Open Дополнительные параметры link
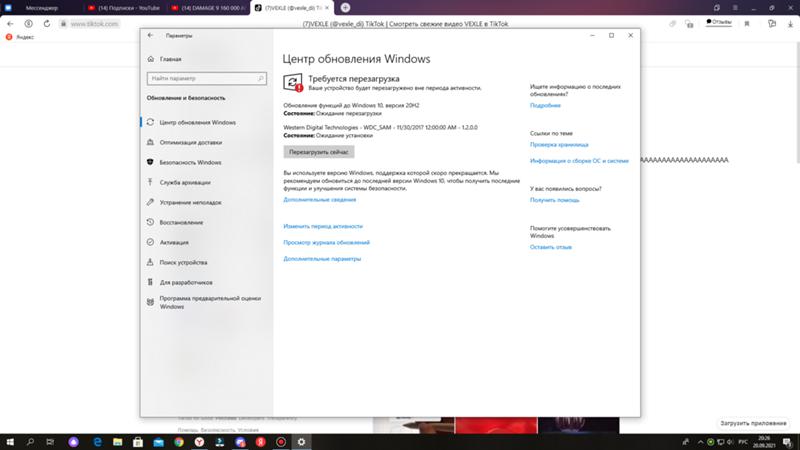This screenshot has width=800, height=450. (322, 259)
